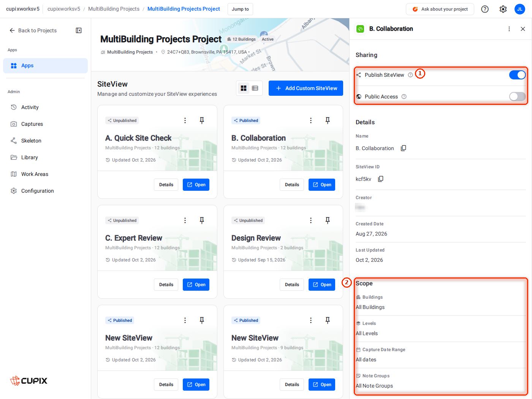
Task: View Details of C. Expert Review
Action: click(166, 285)
